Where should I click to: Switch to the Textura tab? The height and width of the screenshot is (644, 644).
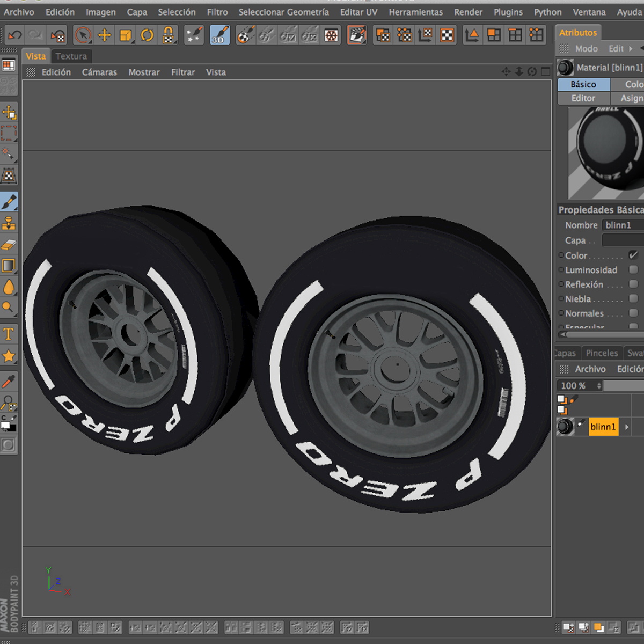coord(71,56)
